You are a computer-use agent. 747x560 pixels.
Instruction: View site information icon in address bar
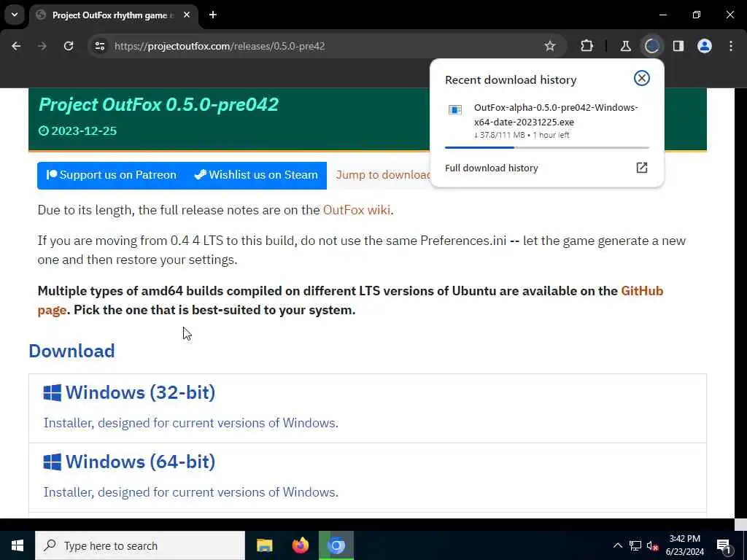pos(99,46)
